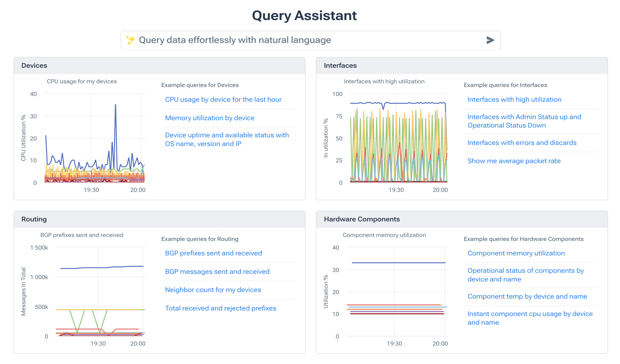Viewport: 620px width, 364px height.
Task: Open 'CPU usage by device for the last hour'
Action: tap(223, 100)
